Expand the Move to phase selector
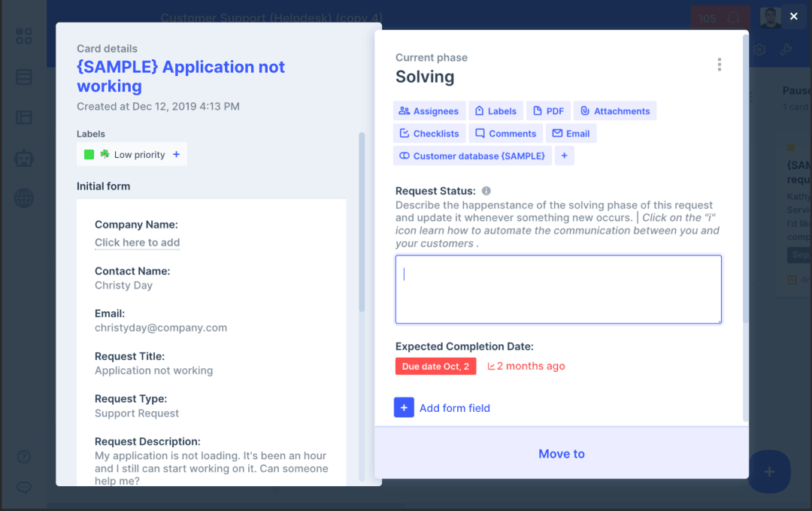The height and width of the screenshot is (511, 812). pyautogui.click(x=561, y=454)
